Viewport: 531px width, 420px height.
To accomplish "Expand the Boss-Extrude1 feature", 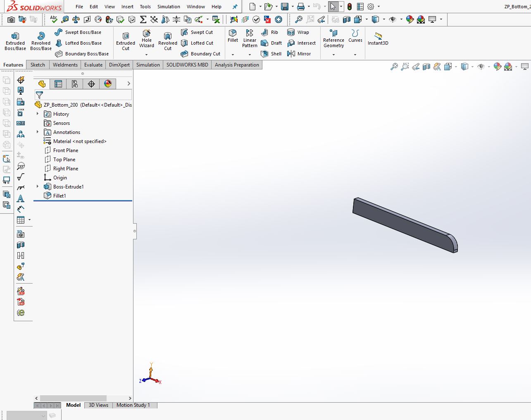I will pos(38,186).
